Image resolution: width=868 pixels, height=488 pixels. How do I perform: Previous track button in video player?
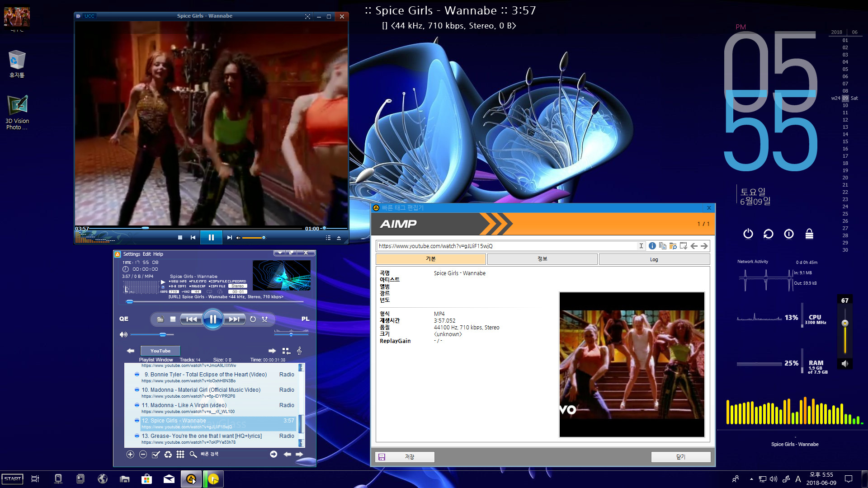tap(193, 237)
